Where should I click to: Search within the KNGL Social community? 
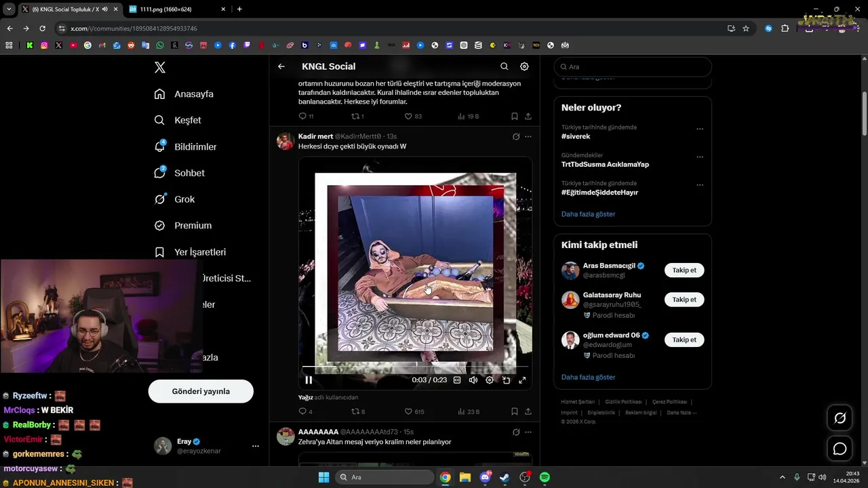coord(504,66)
